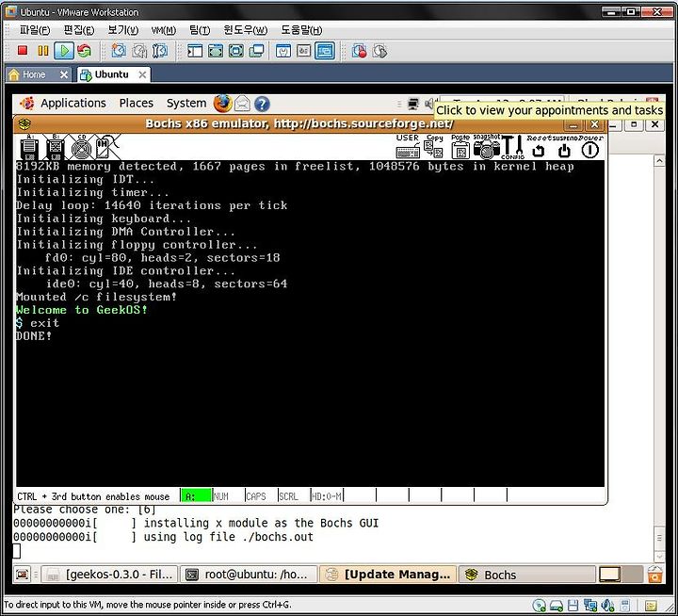Open the 팀(T) menu

(x=200, y=30)
